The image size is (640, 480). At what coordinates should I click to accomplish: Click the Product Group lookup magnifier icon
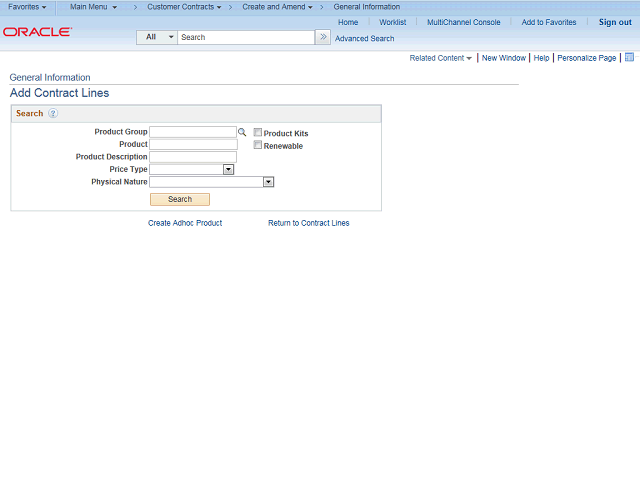pos(242,132)
